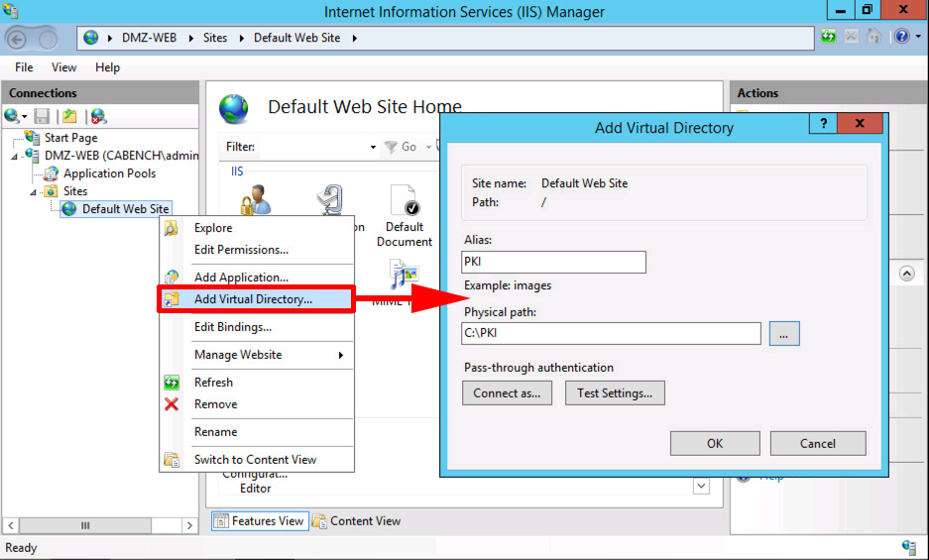Screen dimensions: 929x560
Task: Choose Add Virtual Directory from context menu
Action: [x=257, y=298]
